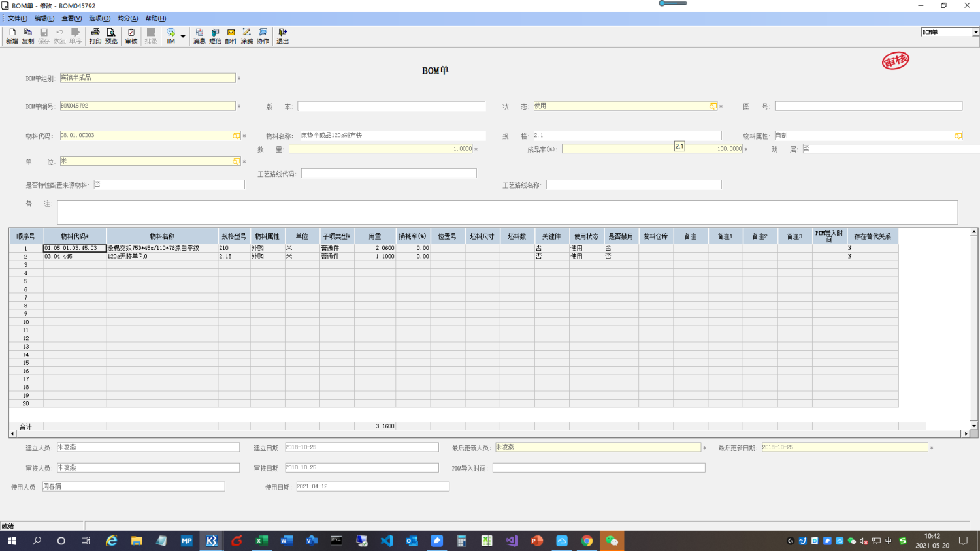
Task: Open WeChat from the taskbar
Action: [x=612, y=541]
